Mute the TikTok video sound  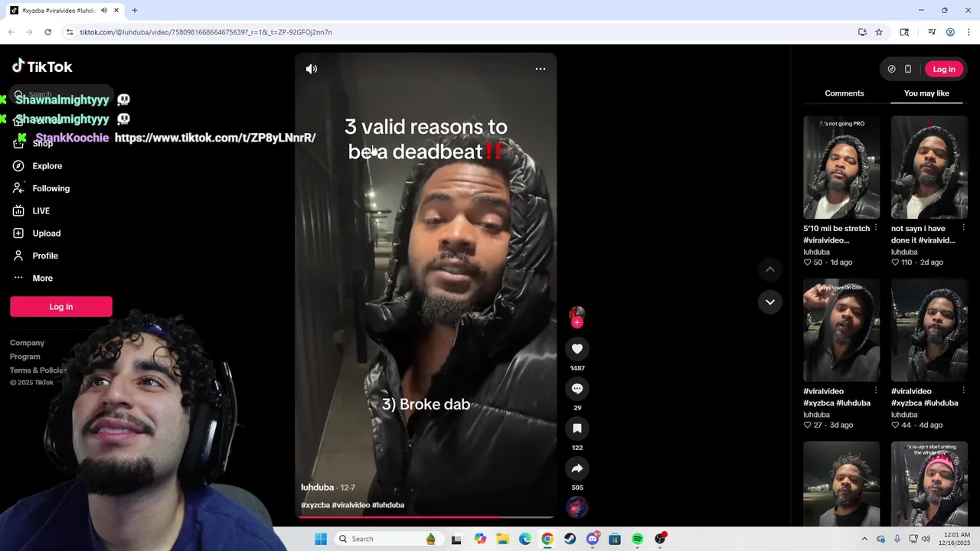click(312, 69)
